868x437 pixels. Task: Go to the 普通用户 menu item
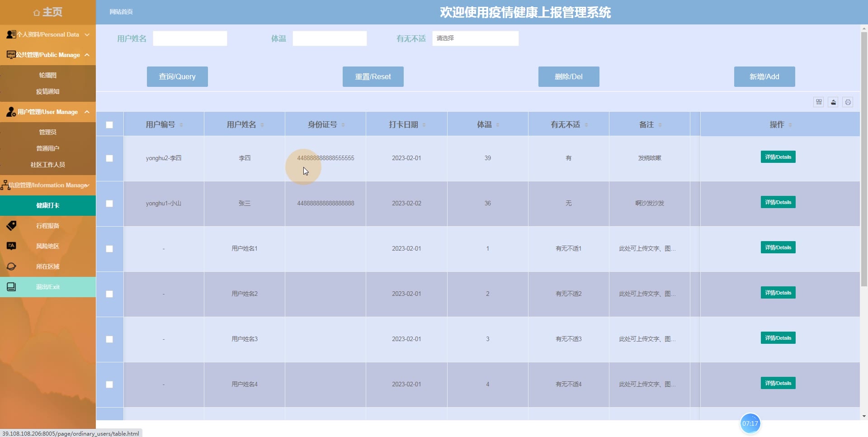(x=48, y=148)
